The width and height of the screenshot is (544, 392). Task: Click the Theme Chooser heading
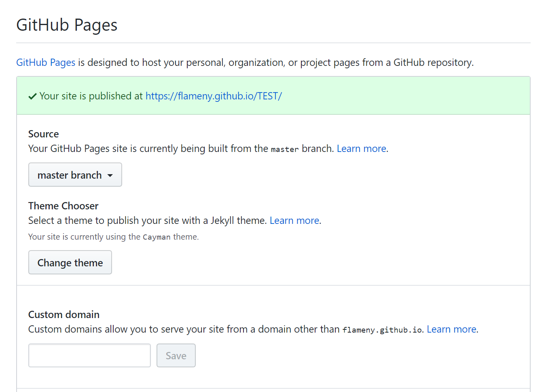[x=64, y=206]
